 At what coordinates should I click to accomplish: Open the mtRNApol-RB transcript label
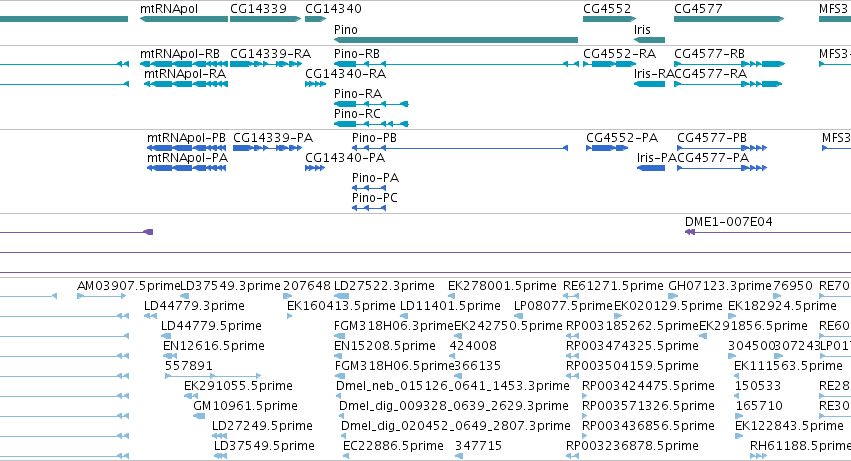[x=180, y=54]
